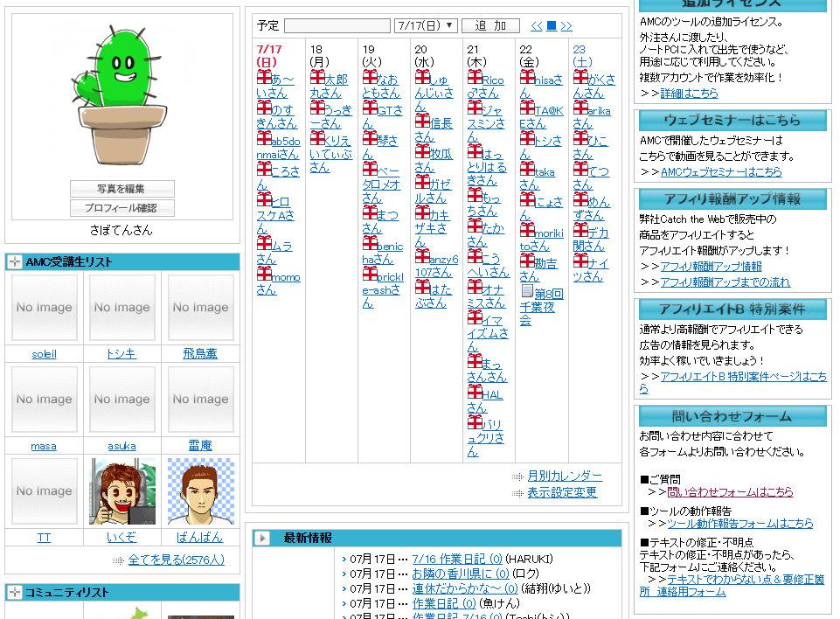Open the 月別カレンダー link

coord(565,476)
